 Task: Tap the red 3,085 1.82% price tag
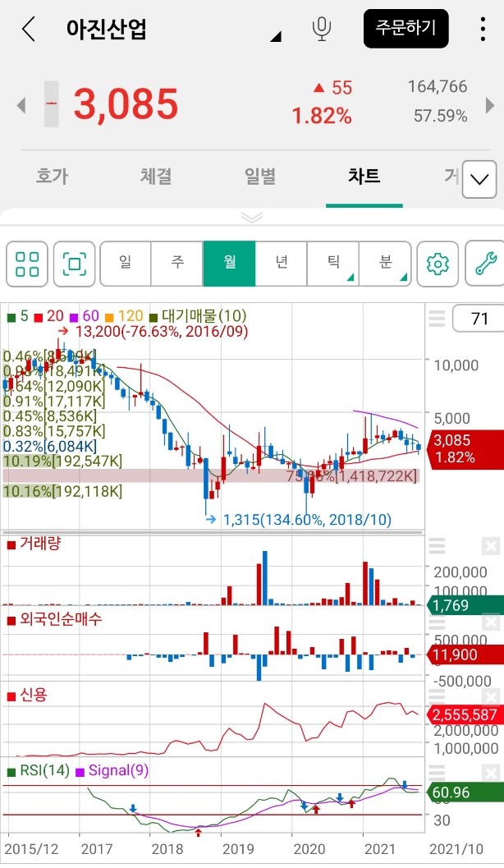(x=464, y=448)
